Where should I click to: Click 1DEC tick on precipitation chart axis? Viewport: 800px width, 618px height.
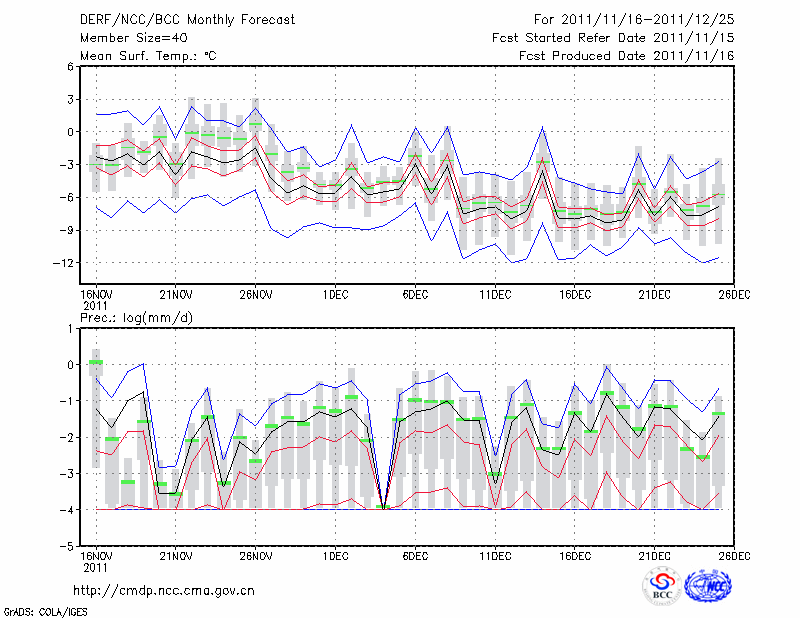(335, 557)
